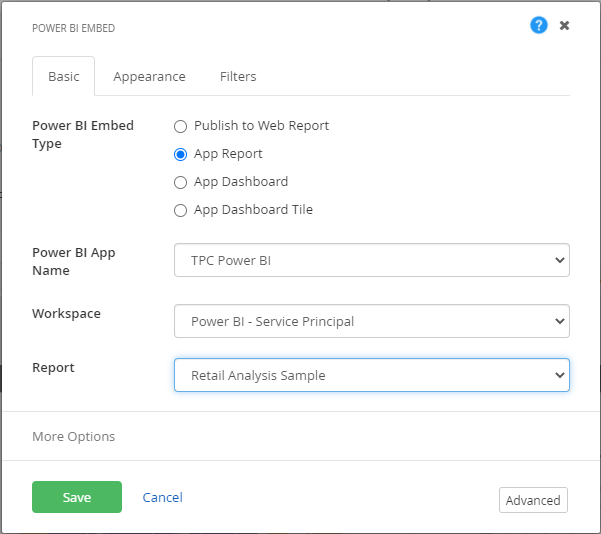
Task: Select the App Report radio button
Action: [181, 154]
